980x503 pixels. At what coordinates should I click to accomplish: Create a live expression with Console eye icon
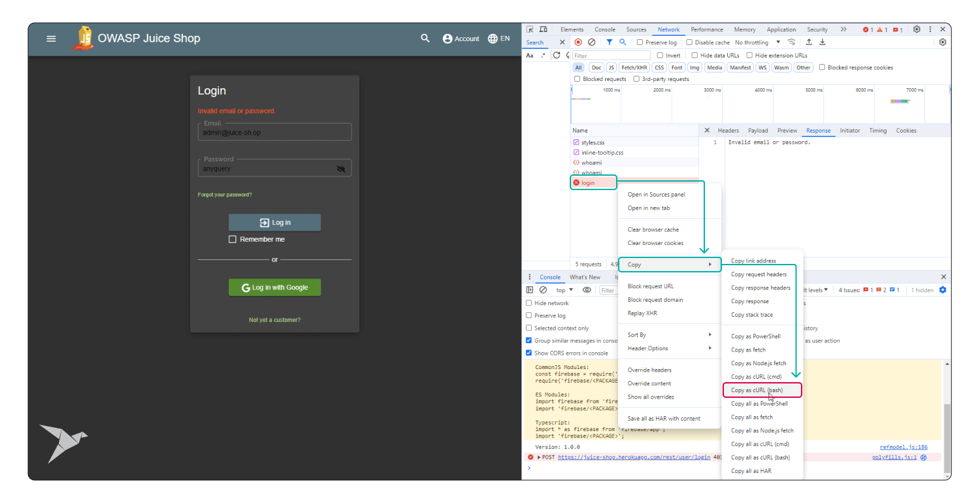[x=587, y=290]
